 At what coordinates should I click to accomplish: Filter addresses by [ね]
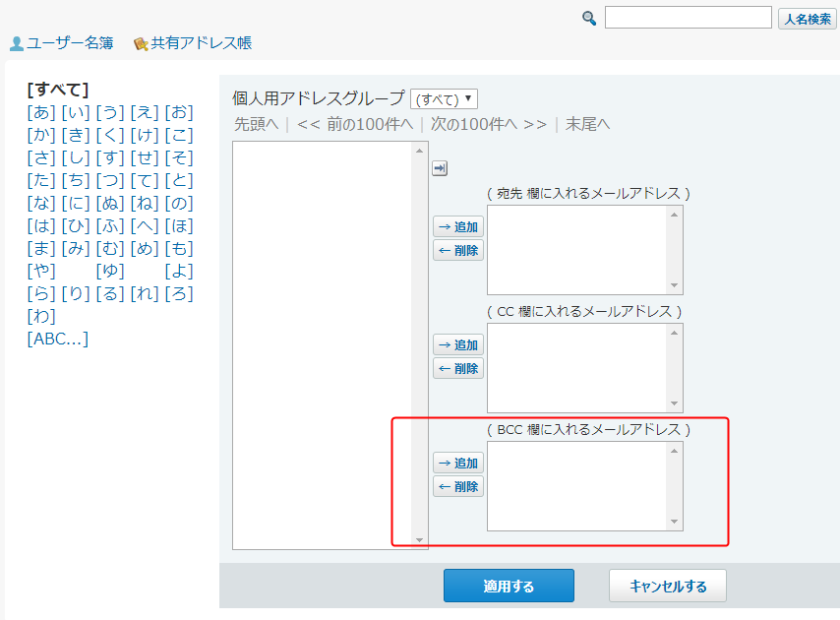click(x=145, y=203)
